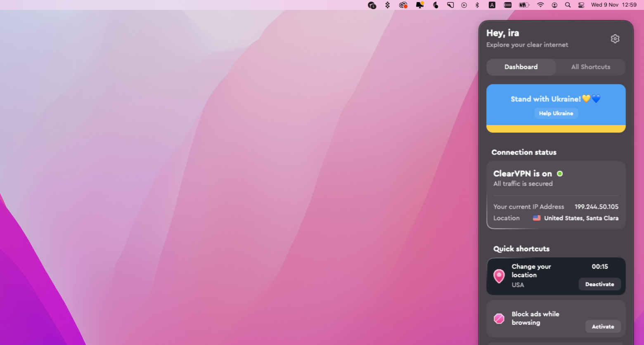Click the Stand with Ukraine! banner text
644x345 pixels.
(556, 99)
